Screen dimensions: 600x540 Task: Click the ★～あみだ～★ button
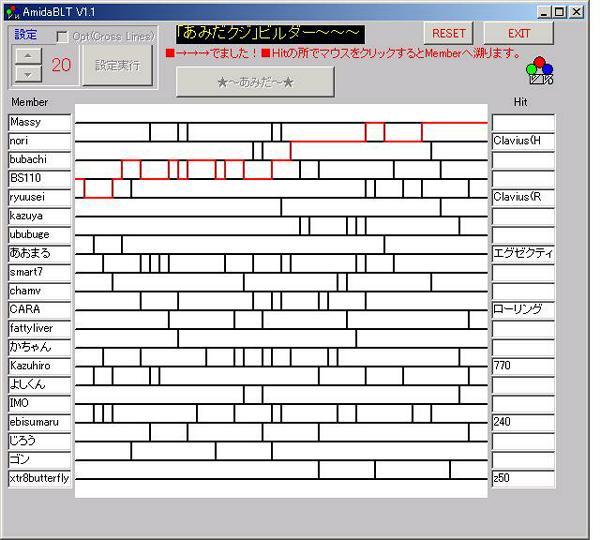pyautogui.click(x=255, y=81)
